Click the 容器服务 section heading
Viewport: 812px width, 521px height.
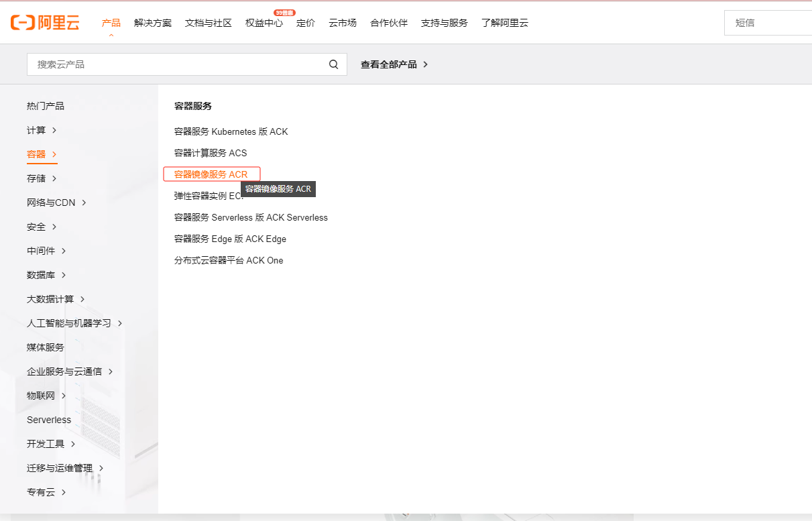193,106
